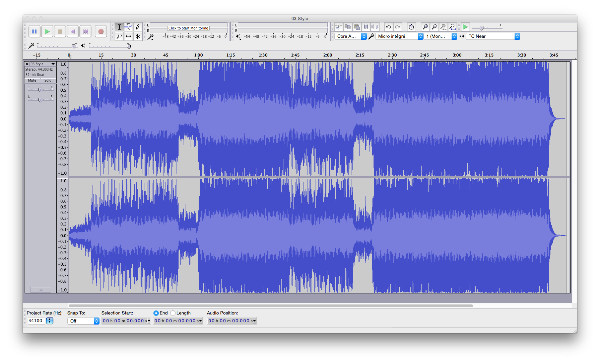The width and height of the screenshot is (600, 364).
Task: Select the Length radio button
Action: point(173,313)
